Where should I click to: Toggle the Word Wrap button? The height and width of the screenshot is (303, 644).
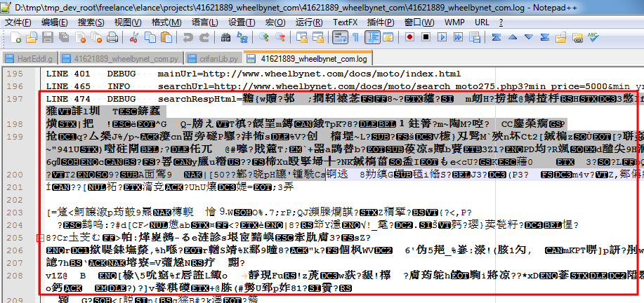pos(340,37)
